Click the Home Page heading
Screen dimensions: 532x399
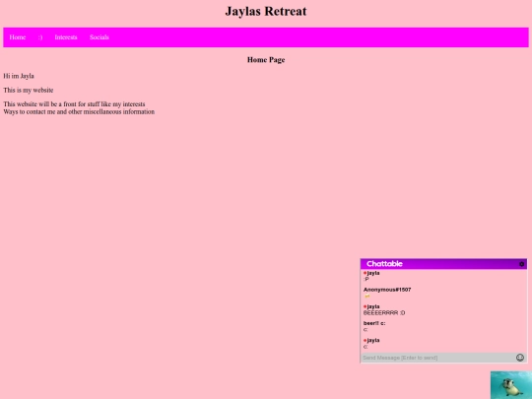pyautogui.click(x=266, y=60)
